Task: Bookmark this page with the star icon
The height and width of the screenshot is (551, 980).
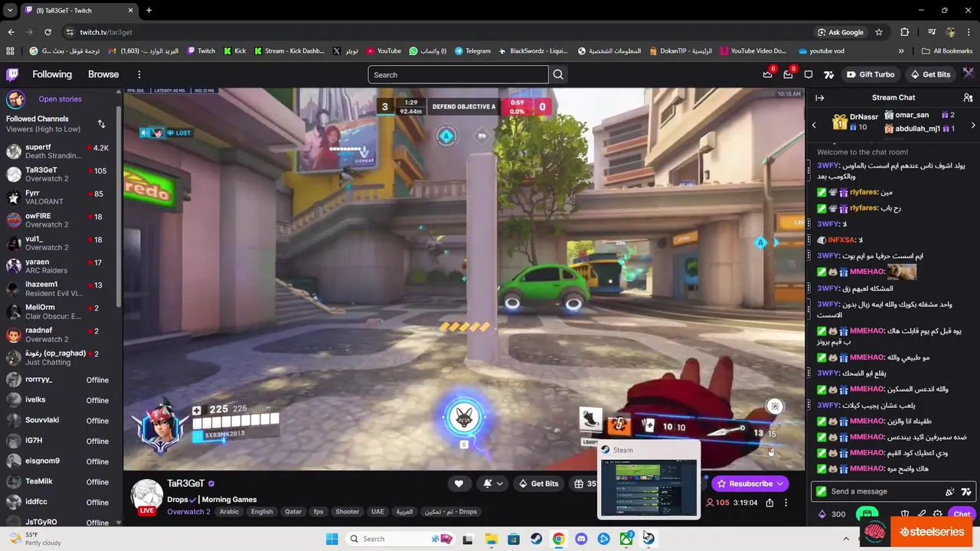Action: click(879, 32)
